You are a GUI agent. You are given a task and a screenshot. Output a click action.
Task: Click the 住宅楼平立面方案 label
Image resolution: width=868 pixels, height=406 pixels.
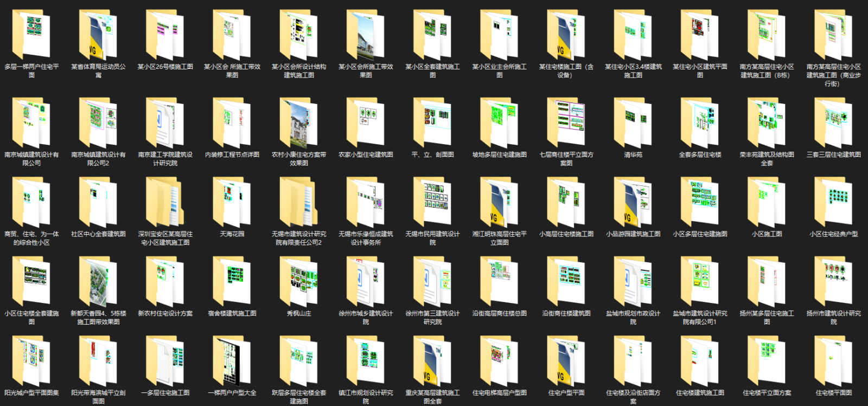[x=767, y=392]
